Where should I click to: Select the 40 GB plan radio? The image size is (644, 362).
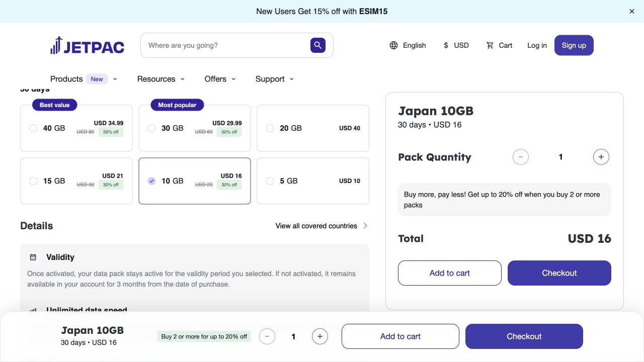point(33,128)
